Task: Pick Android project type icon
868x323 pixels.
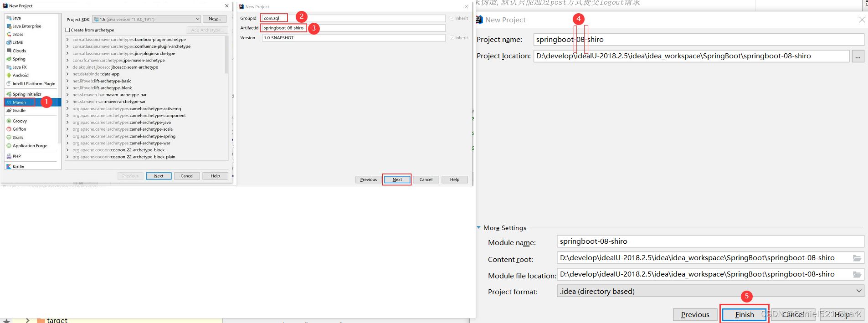Action: (9, 75)
